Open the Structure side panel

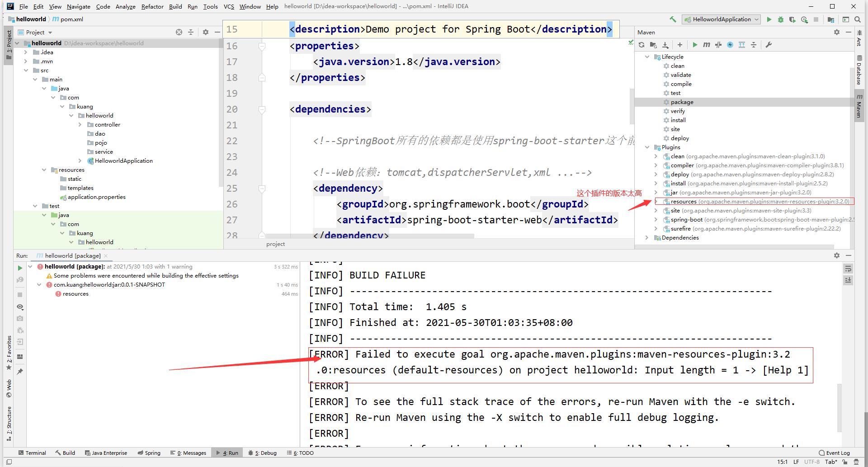coord(9,423)
